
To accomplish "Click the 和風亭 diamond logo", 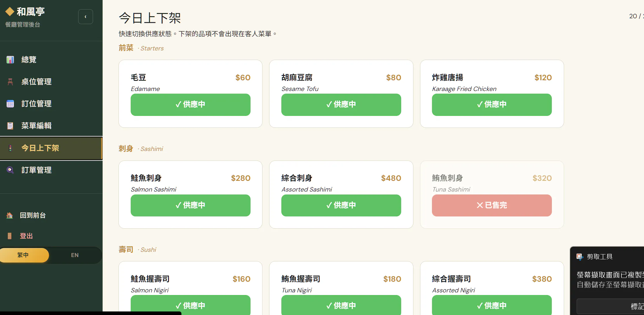I will 10,12.
